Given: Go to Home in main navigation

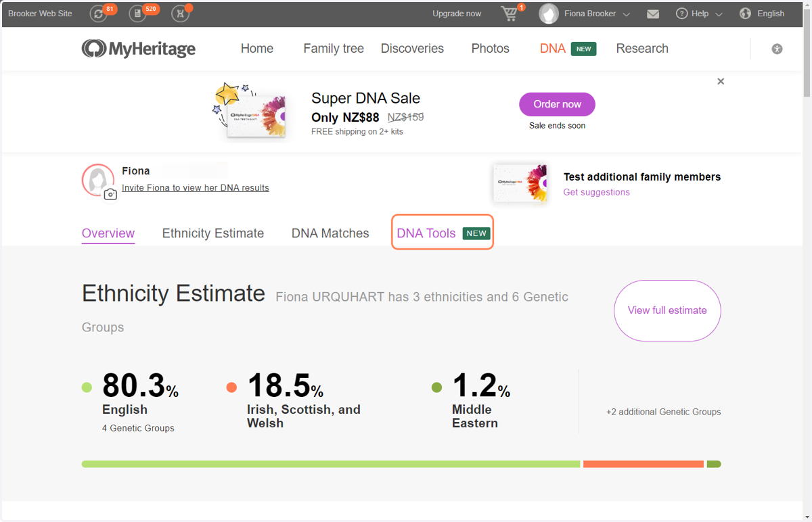Looking at the screenshot, I should (x=257, y=49).
